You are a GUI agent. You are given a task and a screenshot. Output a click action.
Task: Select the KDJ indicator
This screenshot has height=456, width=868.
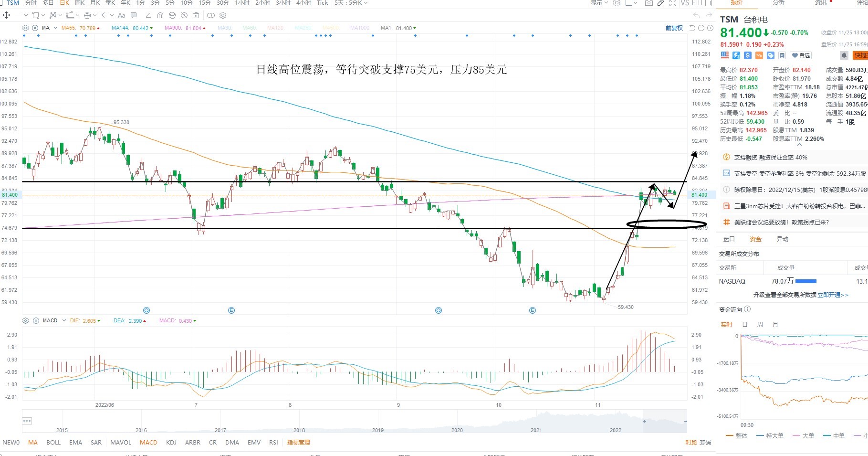coord(171,443)
